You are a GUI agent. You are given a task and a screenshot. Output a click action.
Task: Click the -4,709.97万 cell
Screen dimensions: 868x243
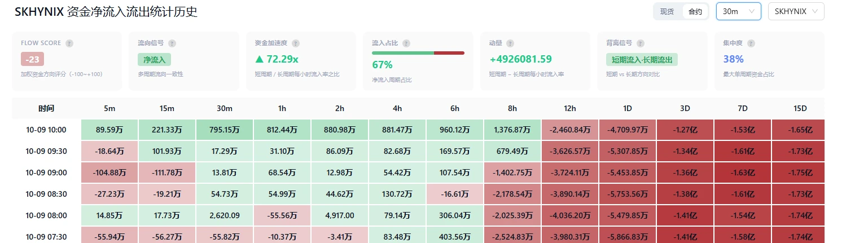coord(628,130)
